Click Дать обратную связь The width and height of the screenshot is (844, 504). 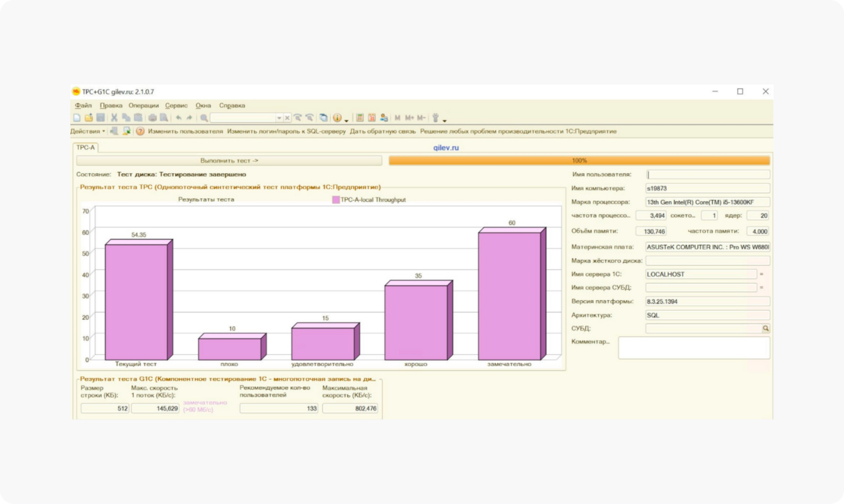(x=383, y=132)
